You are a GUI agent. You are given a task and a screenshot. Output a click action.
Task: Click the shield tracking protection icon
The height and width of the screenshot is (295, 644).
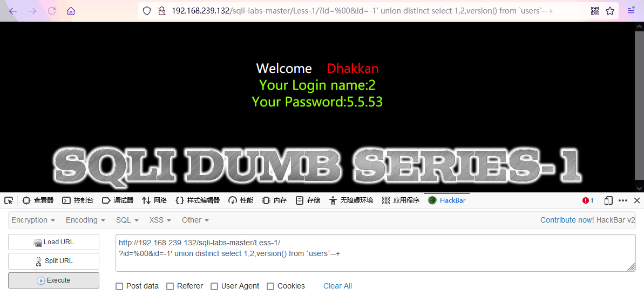(147, 11)
